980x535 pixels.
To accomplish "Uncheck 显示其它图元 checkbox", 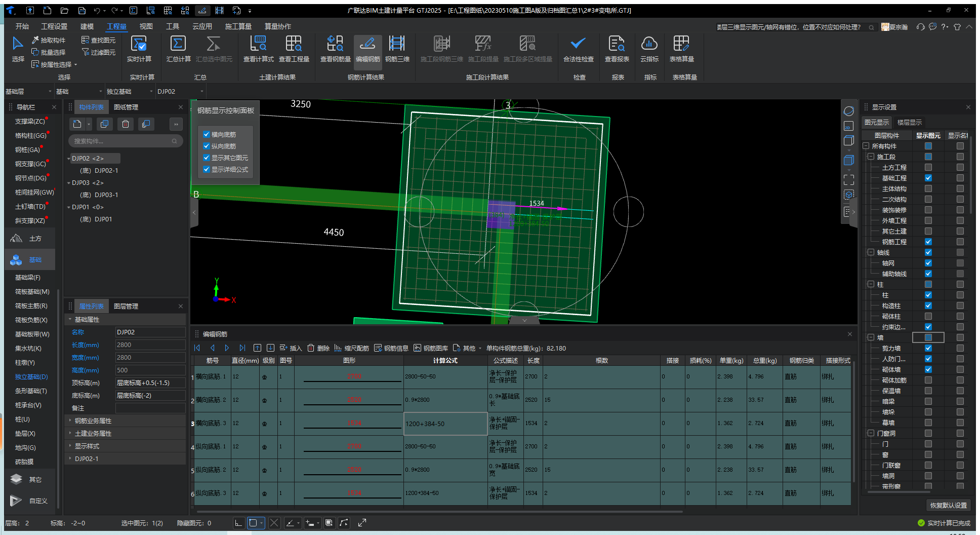I will [207, 158].
